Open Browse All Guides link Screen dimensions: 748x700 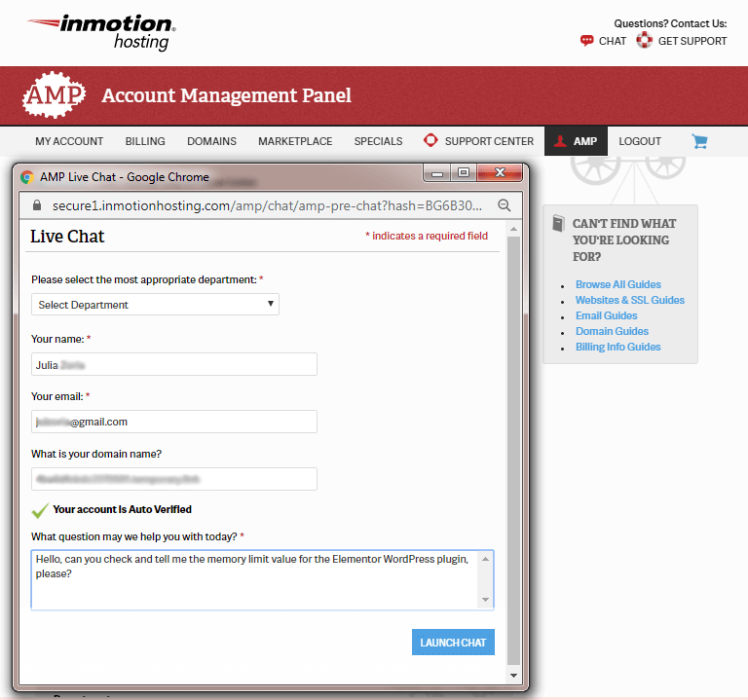(617, 284)
